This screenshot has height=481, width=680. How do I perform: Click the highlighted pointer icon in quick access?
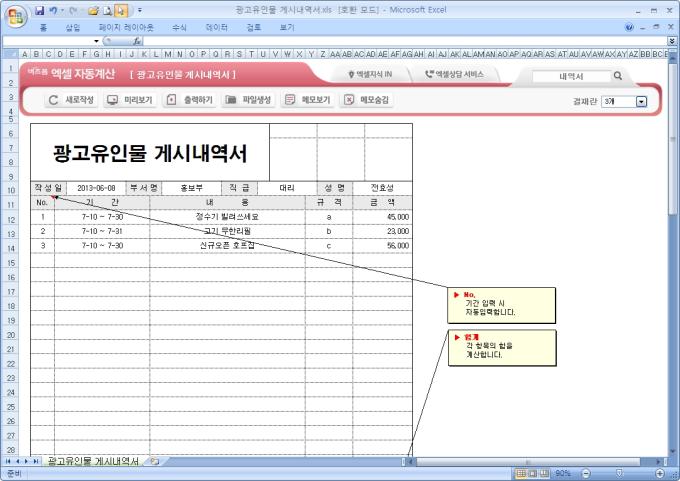click(121, 10)
